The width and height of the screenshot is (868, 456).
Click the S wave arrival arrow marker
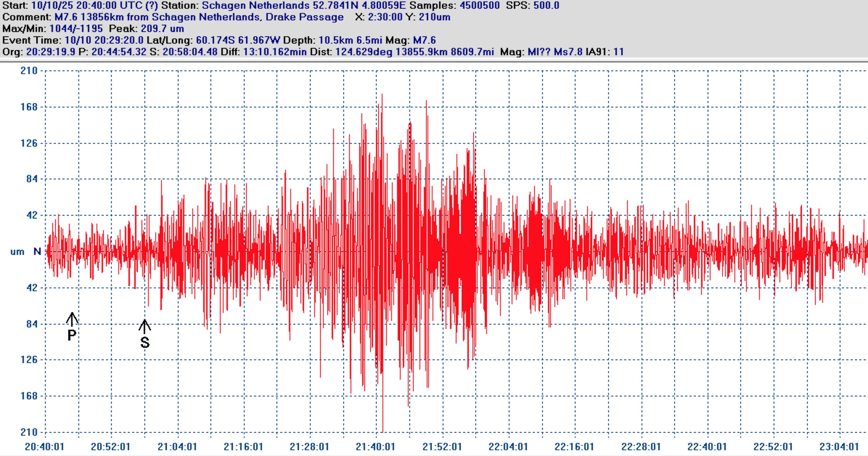pos(145,326)
